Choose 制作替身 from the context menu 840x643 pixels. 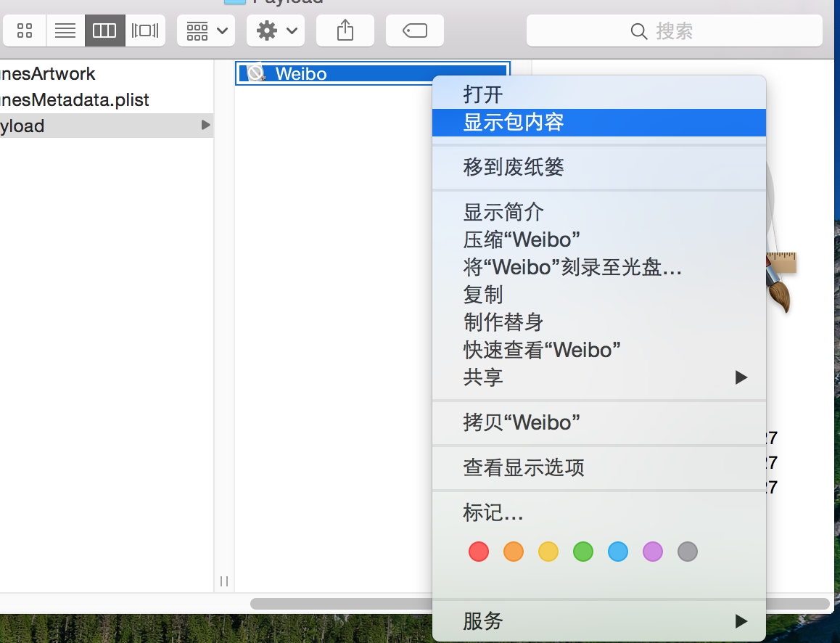point(599,322)
